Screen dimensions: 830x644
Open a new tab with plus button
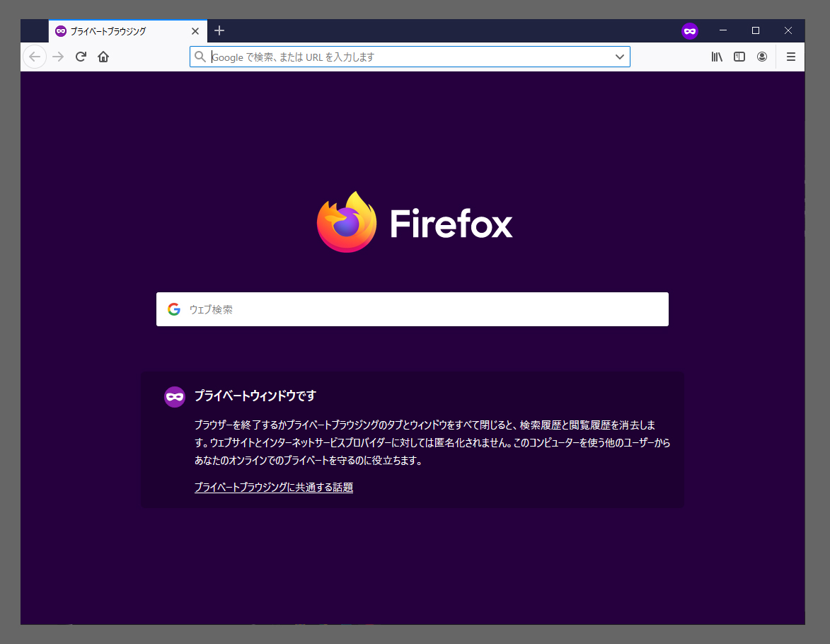(x=219, y=30)
